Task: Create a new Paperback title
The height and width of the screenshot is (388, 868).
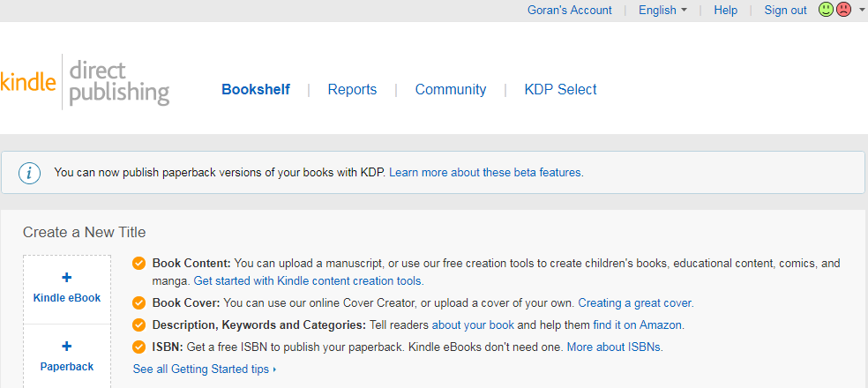Action: (67, 357)
